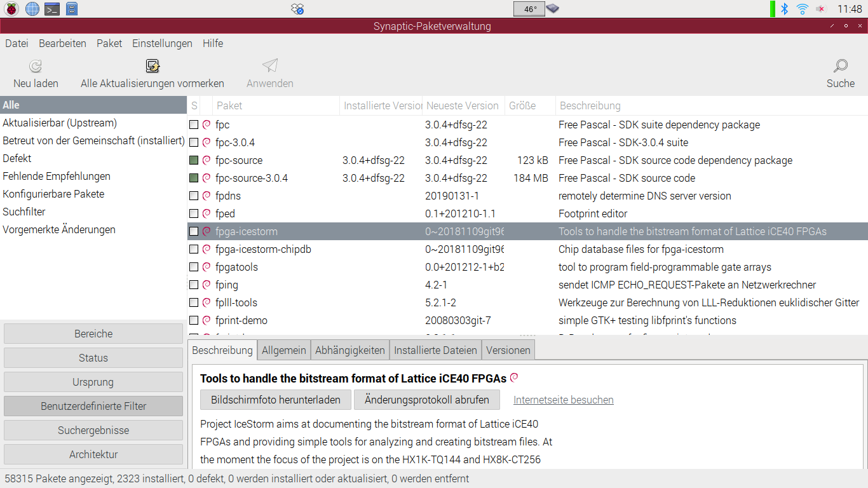
Task: Sort by the Größe column header
Action: [x=530, y=105]
